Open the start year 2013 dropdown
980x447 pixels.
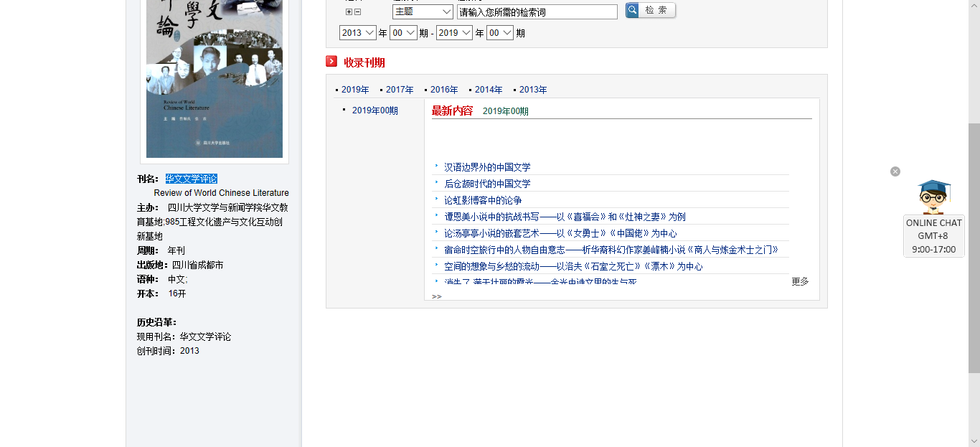pos(357,33)
